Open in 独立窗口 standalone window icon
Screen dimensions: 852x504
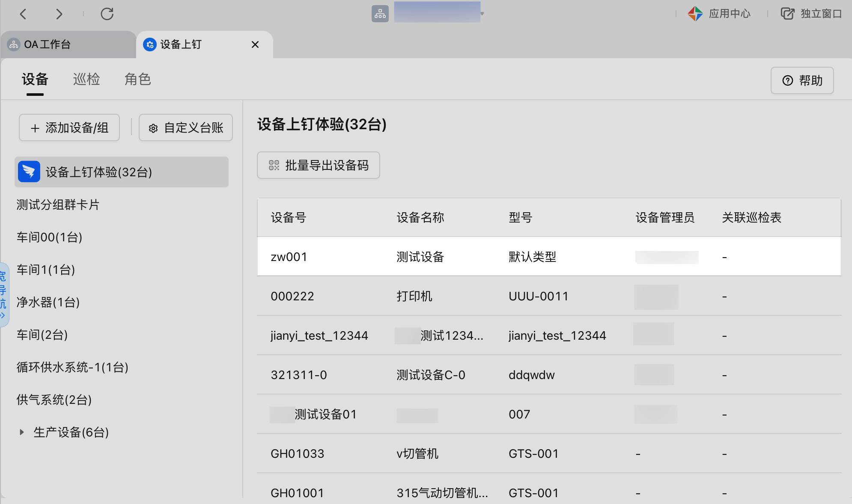point(787,14)
